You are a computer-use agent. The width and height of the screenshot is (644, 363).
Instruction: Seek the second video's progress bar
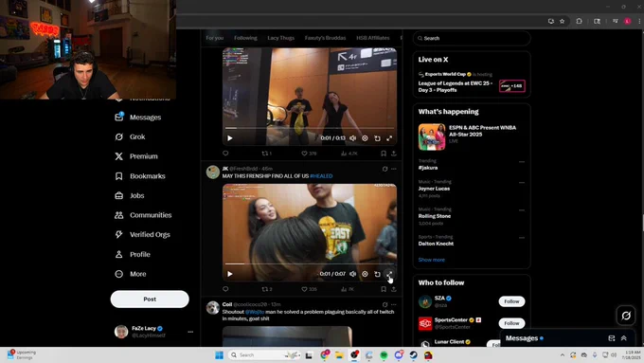point(310,263)
